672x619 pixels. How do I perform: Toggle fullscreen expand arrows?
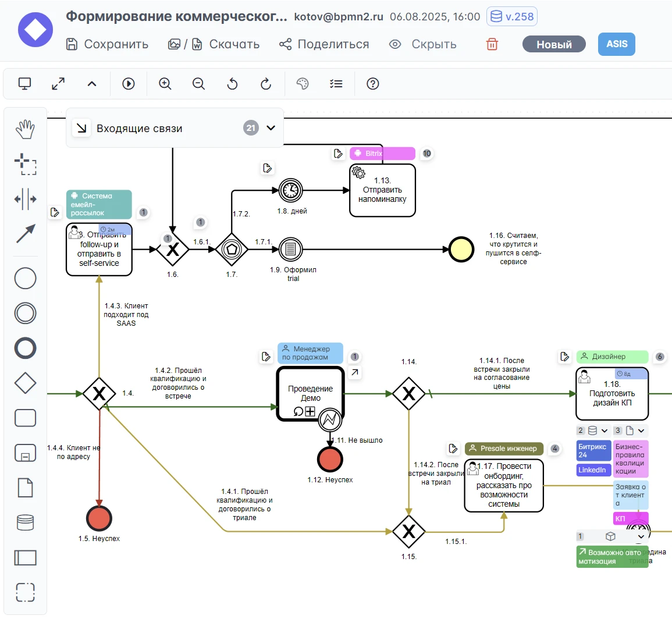click(x=58, y=84)
